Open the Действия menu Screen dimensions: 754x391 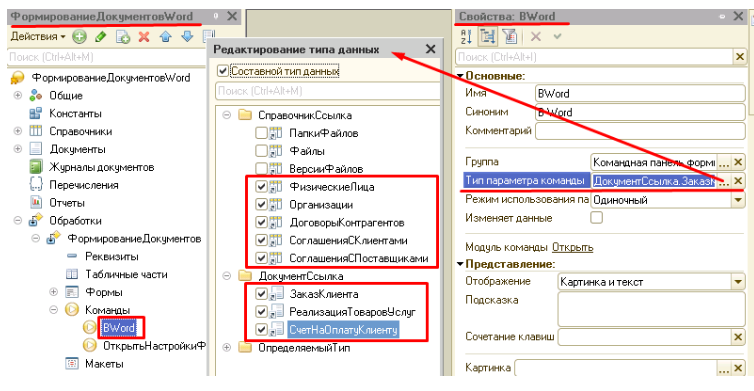tap(38, 37)
